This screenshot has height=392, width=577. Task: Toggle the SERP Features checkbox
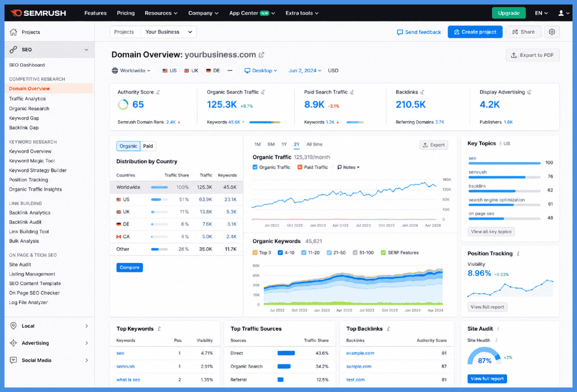[x=383, y=253]
